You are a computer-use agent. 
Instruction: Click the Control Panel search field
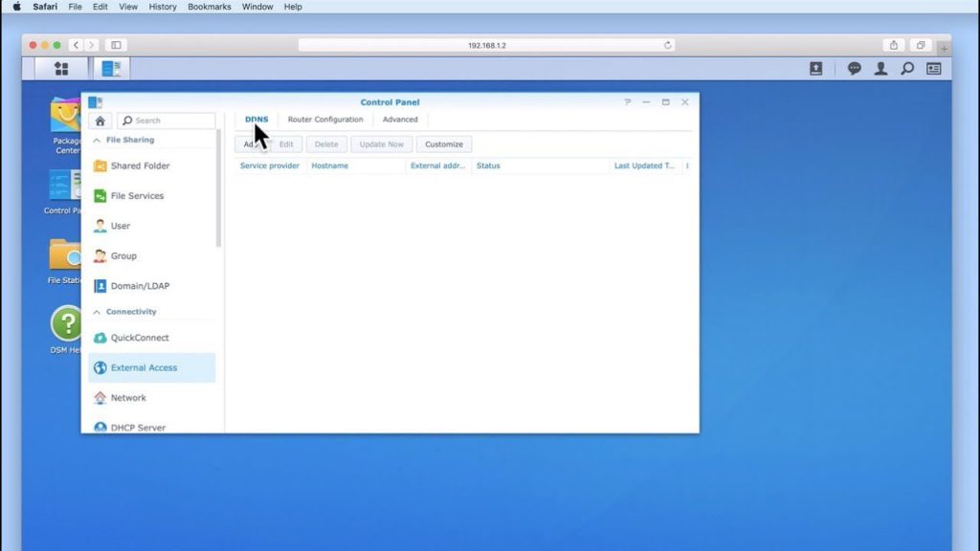click(167, 121)
